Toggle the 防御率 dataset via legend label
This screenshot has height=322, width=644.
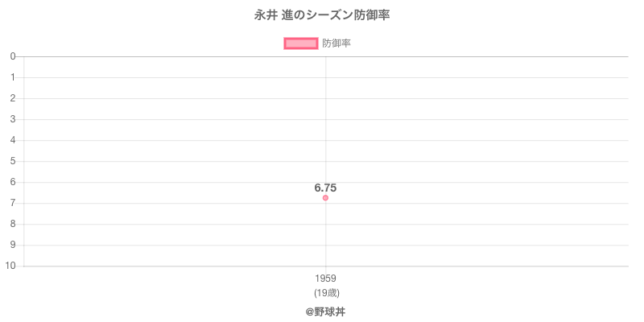tap(336, 43)
